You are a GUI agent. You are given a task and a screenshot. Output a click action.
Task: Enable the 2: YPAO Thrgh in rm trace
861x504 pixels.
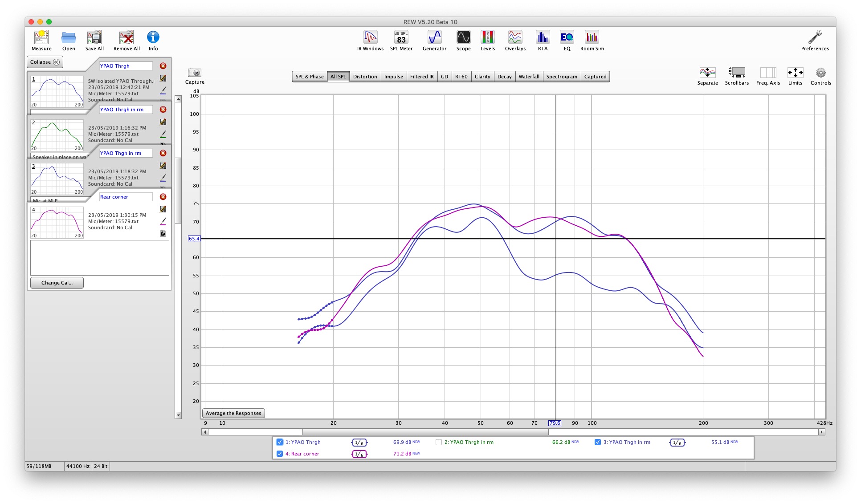tap(439, 442)
